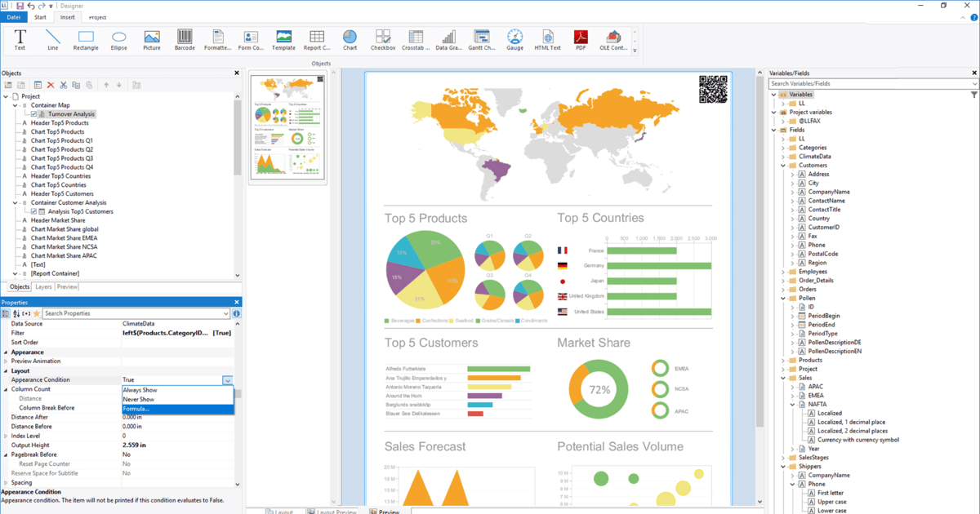The image size is (980, 514).
Task: Insert a PDF object
Action: [581, 39]
